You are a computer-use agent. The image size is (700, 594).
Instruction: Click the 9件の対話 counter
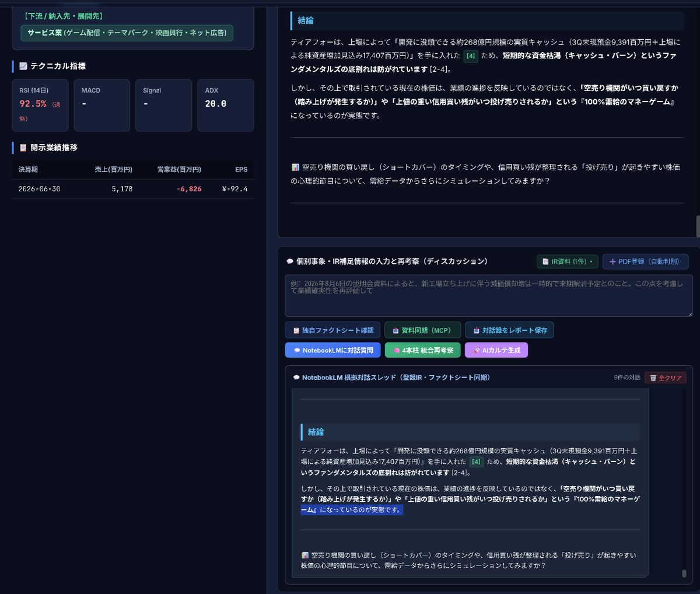click(627, 378)
